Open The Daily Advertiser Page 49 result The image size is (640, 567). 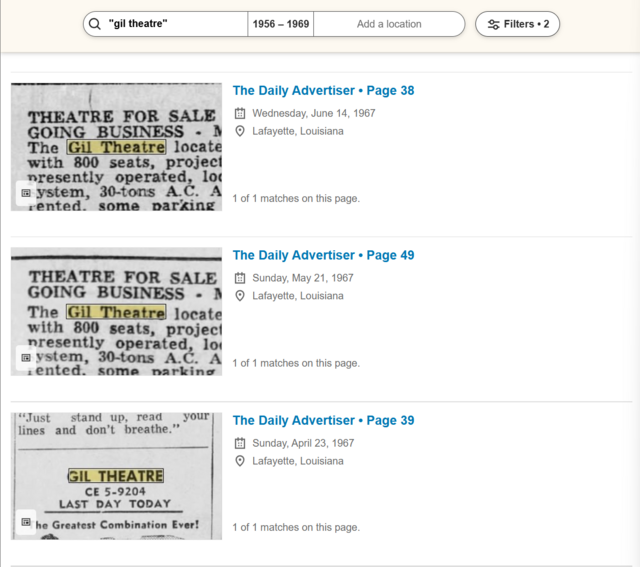[323, 255]
